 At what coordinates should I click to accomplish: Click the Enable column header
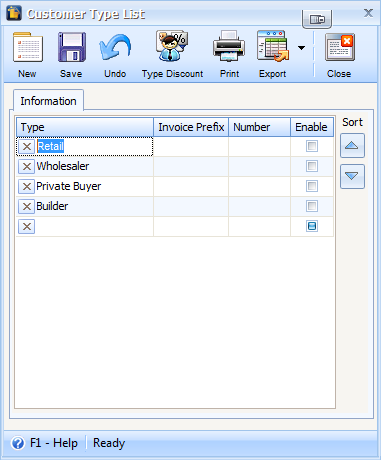pos(312,127)
